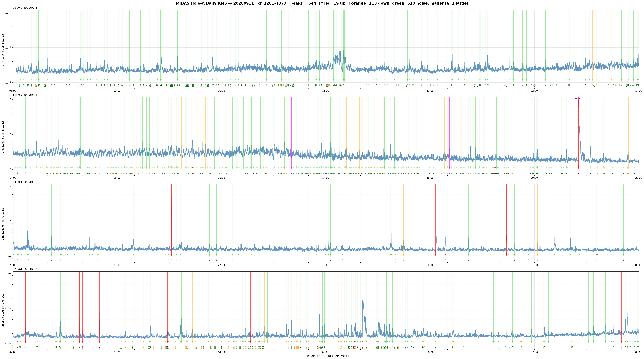Click the orange peak number label "480"
644x359 pixels.
click(537, 260)
